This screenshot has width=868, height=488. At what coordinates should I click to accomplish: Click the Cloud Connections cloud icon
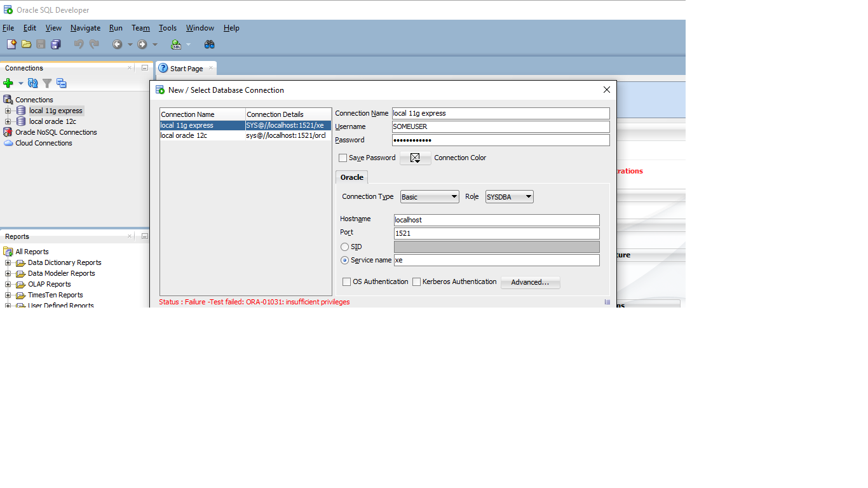pyautogui.click(x=8, y=143)
